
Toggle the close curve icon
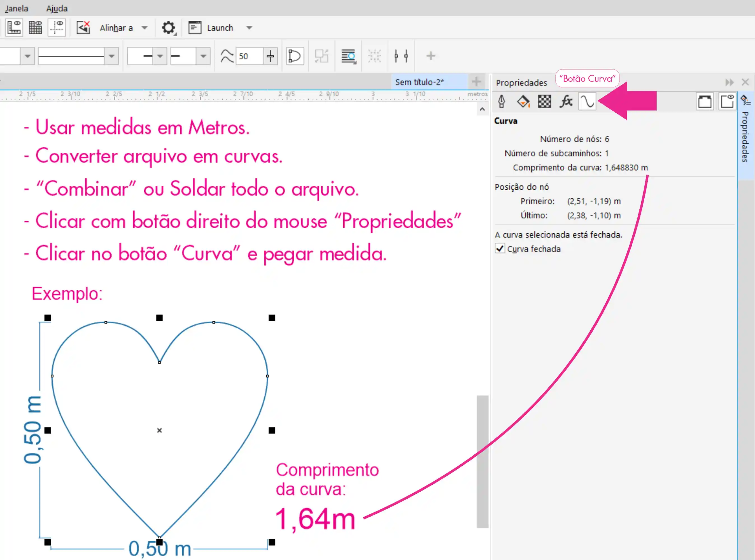coord(295,56)
